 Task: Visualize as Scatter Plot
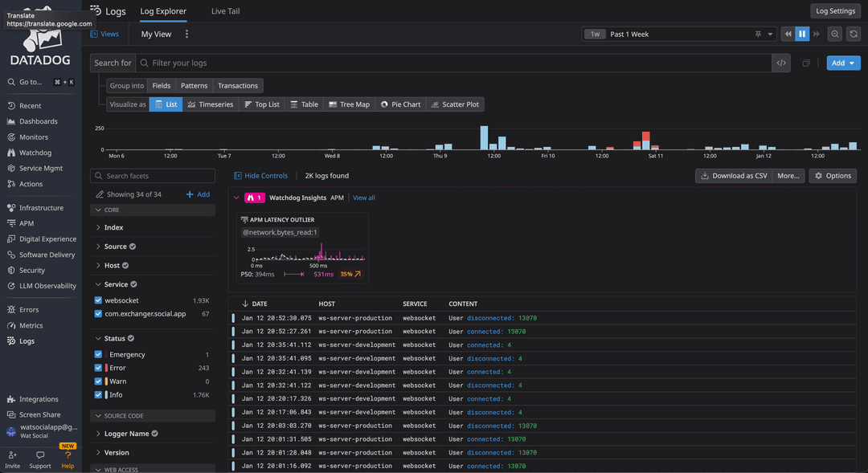tap(455, 104)
